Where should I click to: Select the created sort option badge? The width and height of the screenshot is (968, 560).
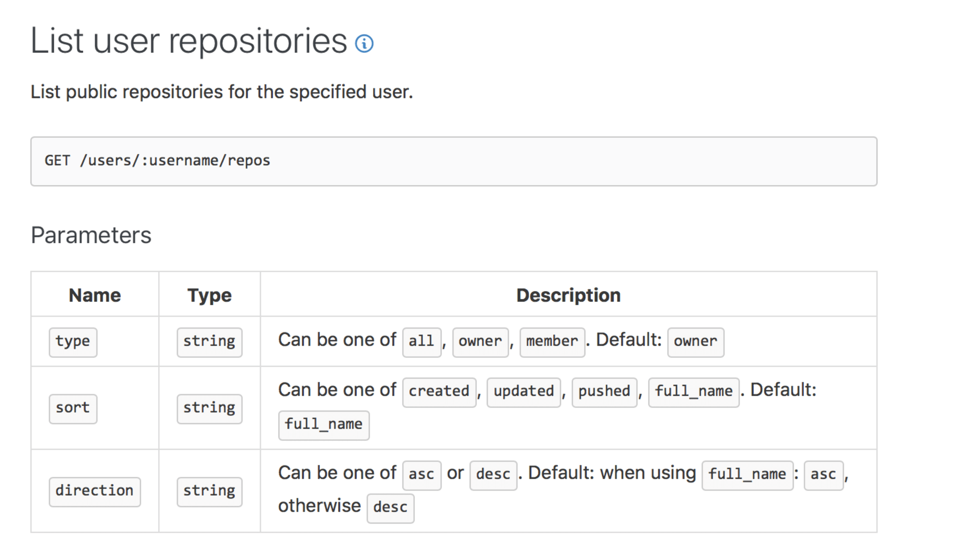point(439,392)
